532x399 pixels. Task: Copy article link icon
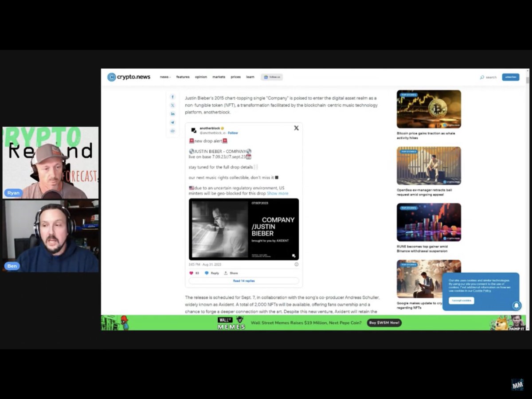click(x=172, y=131)
